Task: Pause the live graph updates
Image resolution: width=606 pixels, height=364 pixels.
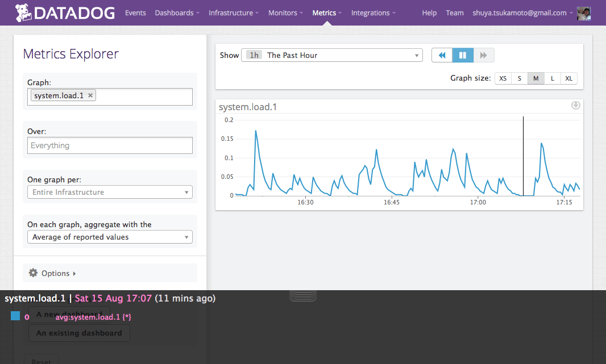Action: (x=463, y=55)
